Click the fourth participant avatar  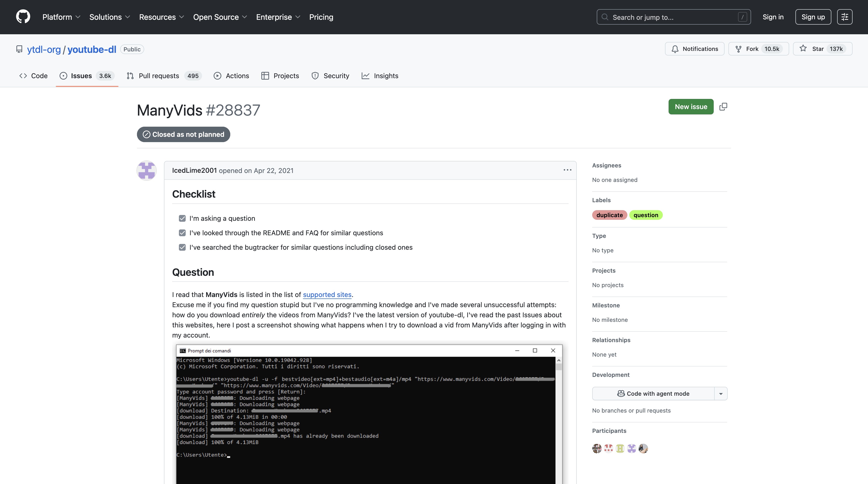(632, 448)
